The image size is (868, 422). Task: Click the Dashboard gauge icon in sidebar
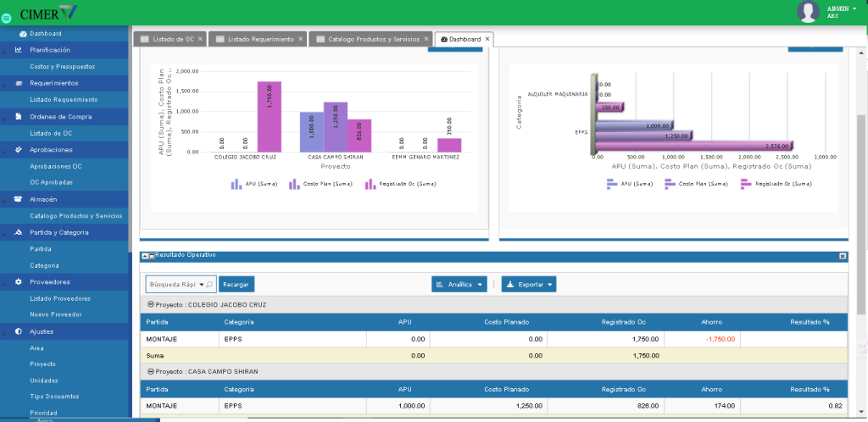(x=23, y=34)
